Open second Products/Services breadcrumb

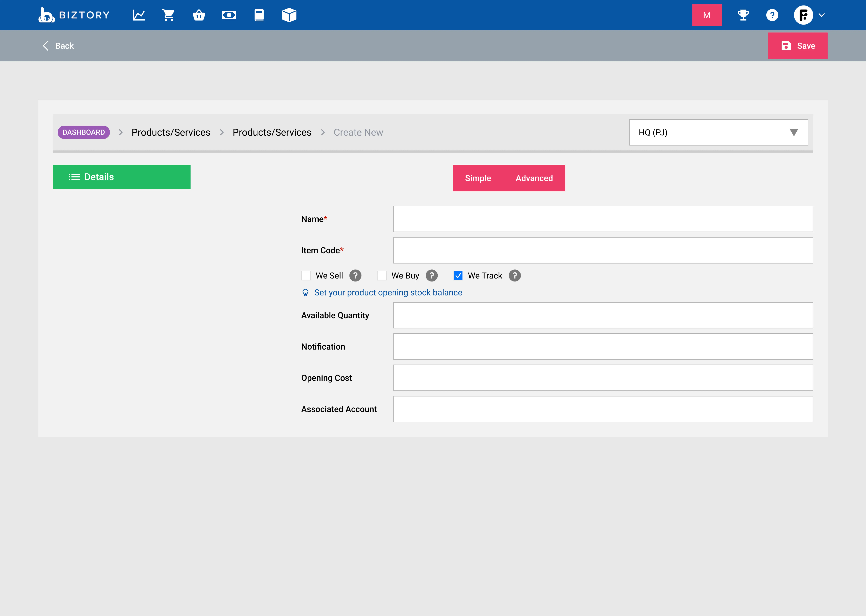pyautogui.click(x=272, y=132)
